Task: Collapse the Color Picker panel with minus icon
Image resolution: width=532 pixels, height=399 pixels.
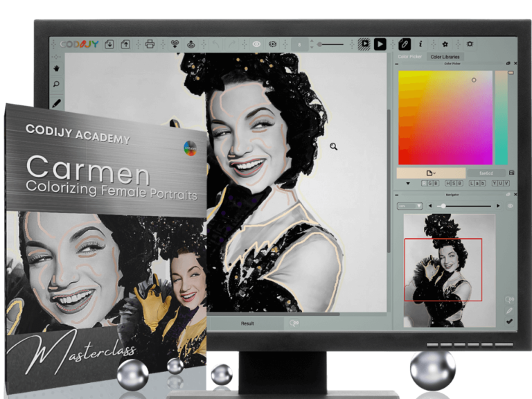Action: click(397, 64)
